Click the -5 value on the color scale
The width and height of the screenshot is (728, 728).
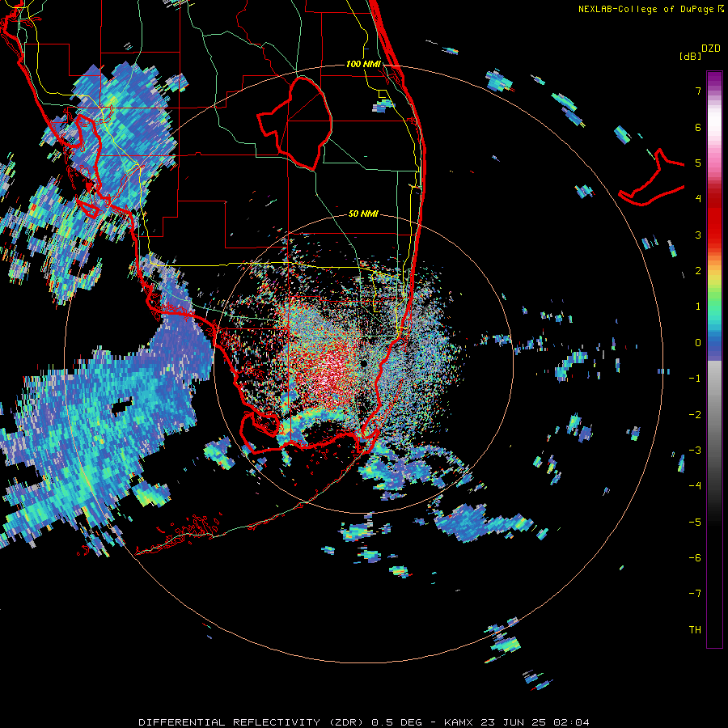click(695, 523)
